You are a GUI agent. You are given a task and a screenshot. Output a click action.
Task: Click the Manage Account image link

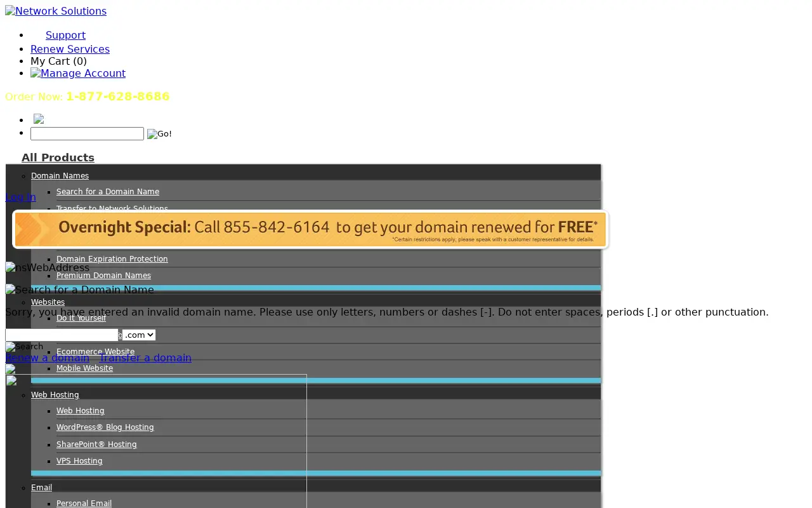[x=78, y=74]
